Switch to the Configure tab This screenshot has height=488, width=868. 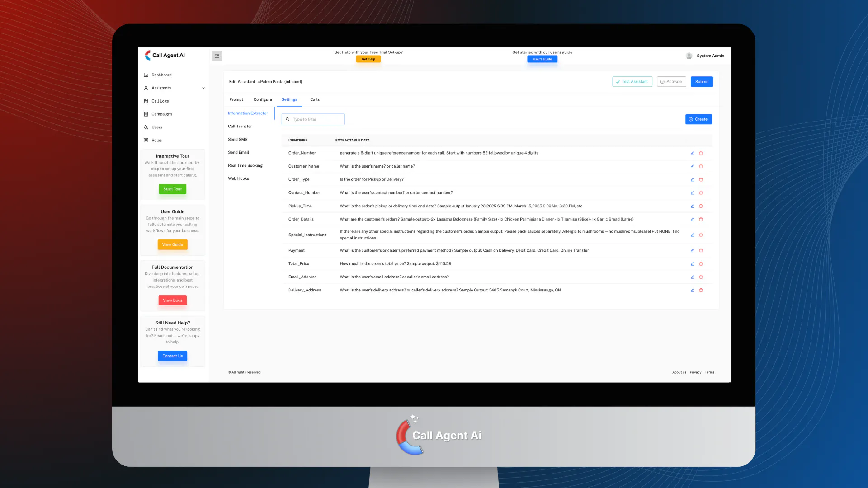pyautogui.click(x=263, y=99)
